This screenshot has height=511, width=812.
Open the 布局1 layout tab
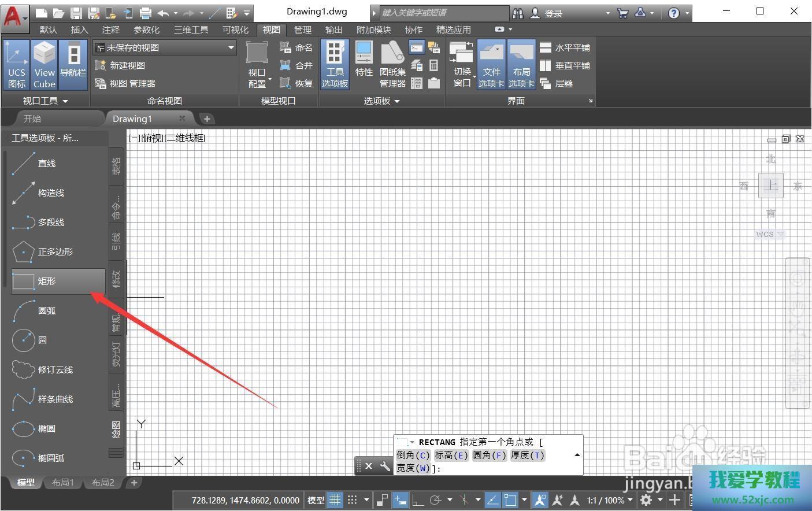pos(63,483)
